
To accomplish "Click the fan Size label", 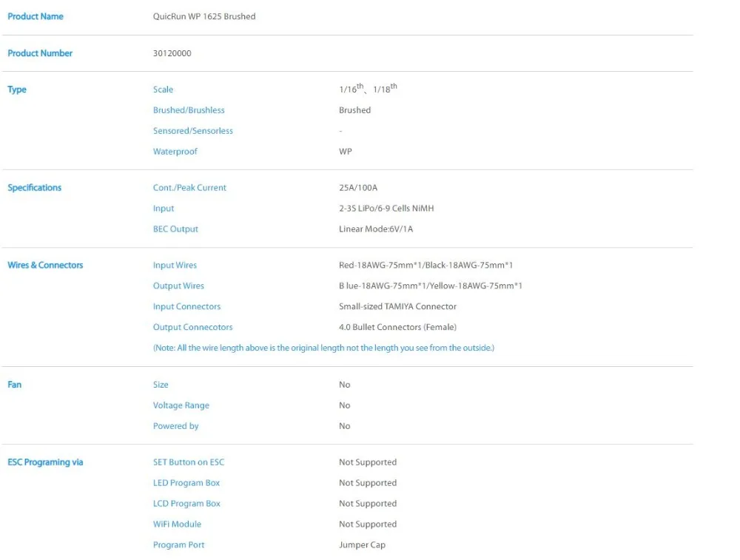I will [161, 385].
